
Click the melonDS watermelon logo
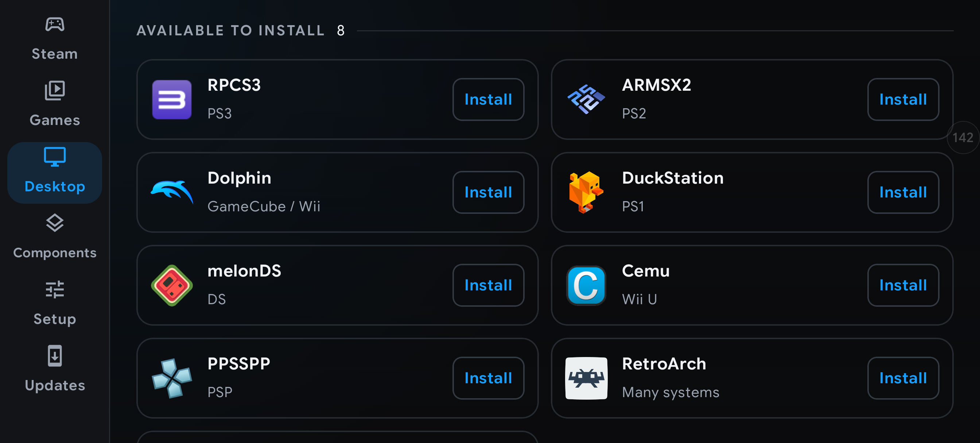coord(172,285)
